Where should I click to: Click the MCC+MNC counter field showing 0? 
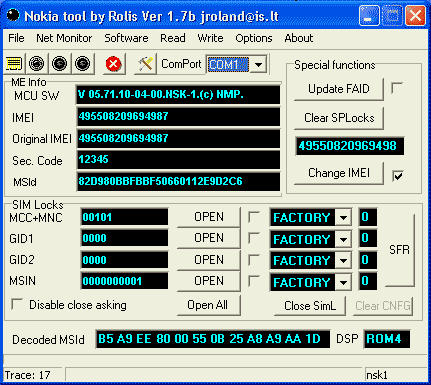[x=368, y=217]
